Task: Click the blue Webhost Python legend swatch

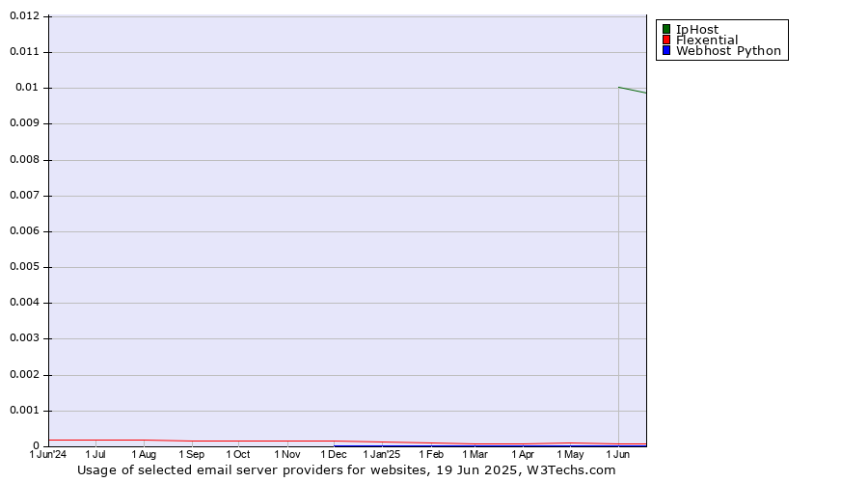Action: click(x=666, y=50)
